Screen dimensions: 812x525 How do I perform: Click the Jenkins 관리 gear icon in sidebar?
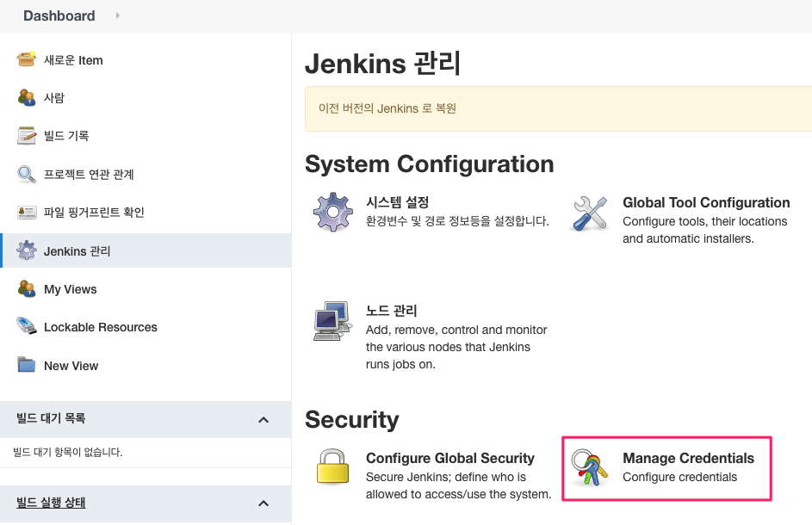tap(27, 250)
